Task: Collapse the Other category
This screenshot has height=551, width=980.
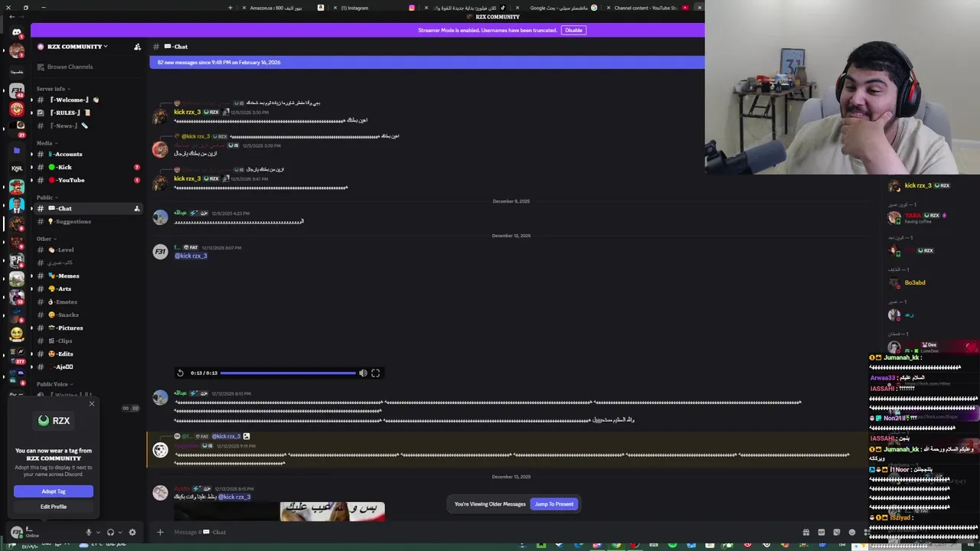Action: coord(46,239)
